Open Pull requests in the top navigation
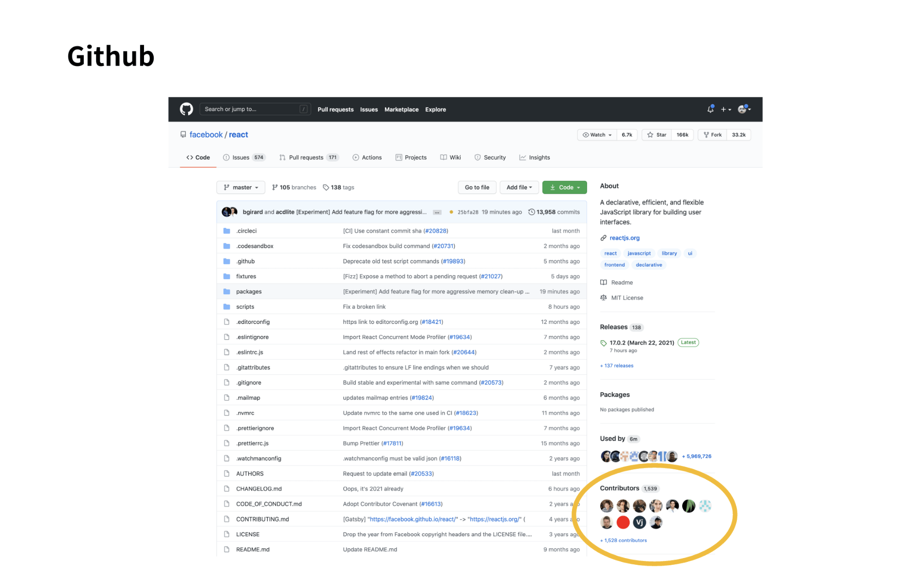 (x=335, y=110)
